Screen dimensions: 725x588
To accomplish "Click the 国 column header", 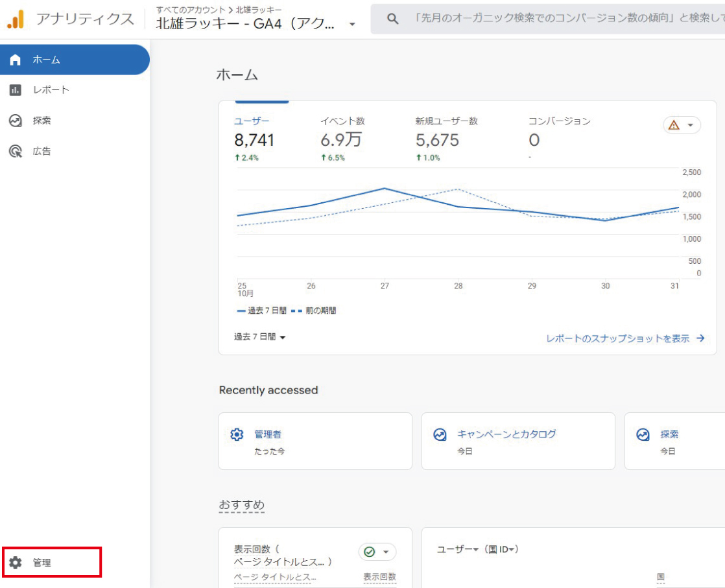I will pos(661,577).
